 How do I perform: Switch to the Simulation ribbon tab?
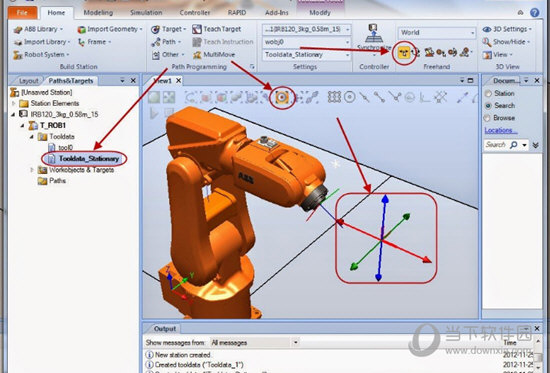point(146,13)
